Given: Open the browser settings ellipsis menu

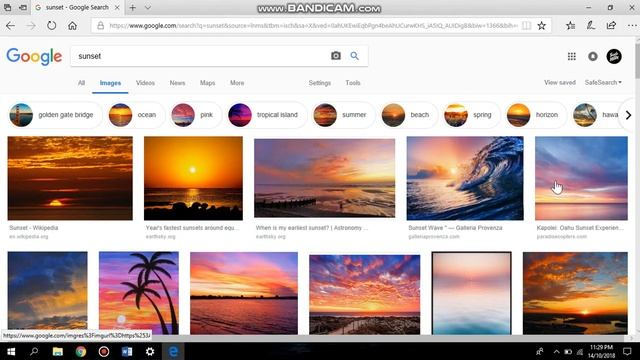Looking at the screenshot, I should click(631, 26).
